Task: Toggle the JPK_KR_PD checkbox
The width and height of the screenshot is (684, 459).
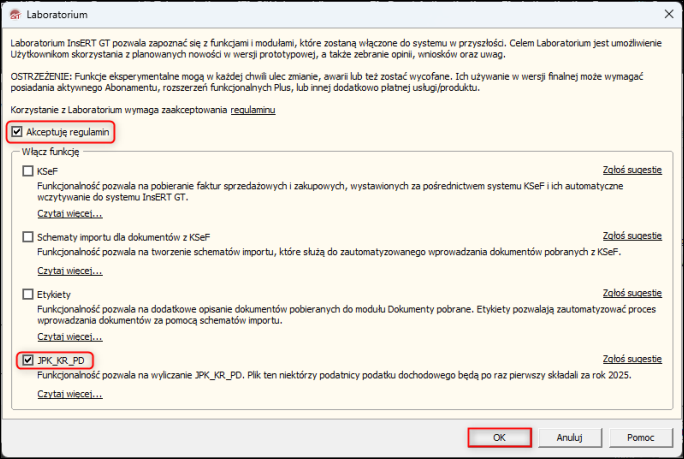Action: (x=28, y=360)
